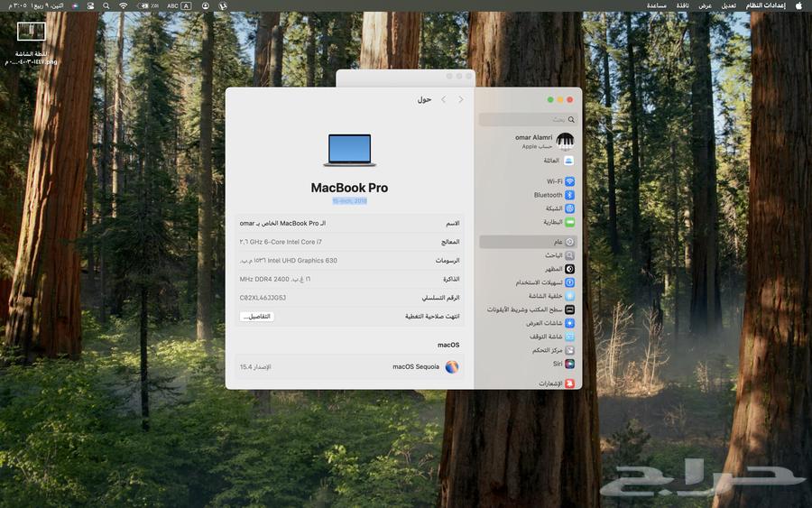Open Control Center from menu bar
812x508 pixels.
(x=90, y=5)
